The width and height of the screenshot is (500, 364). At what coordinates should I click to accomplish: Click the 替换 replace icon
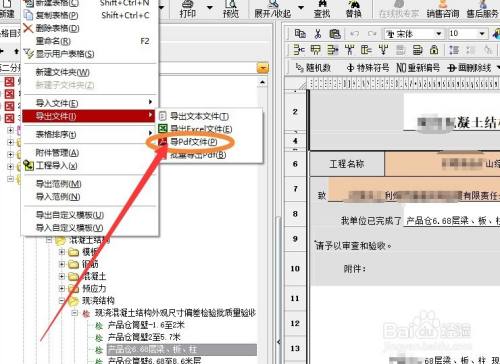[354, 9]
